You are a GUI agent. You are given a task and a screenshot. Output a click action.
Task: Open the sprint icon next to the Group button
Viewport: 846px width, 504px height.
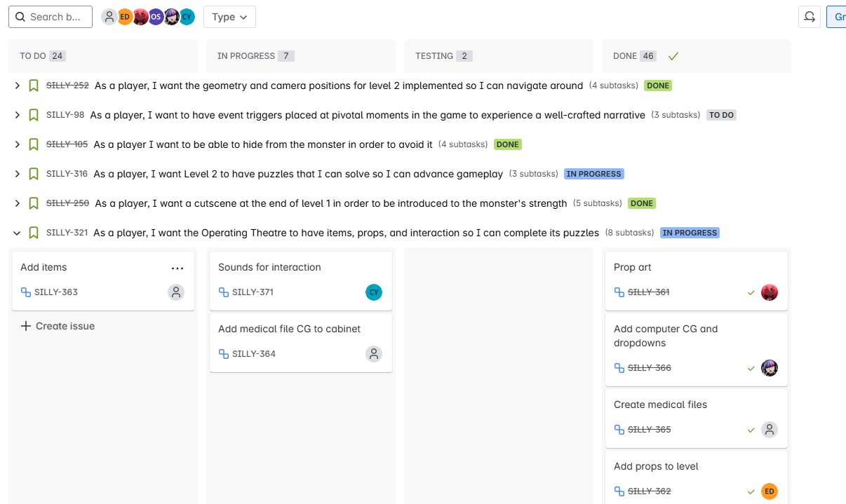tap(809, 16)
